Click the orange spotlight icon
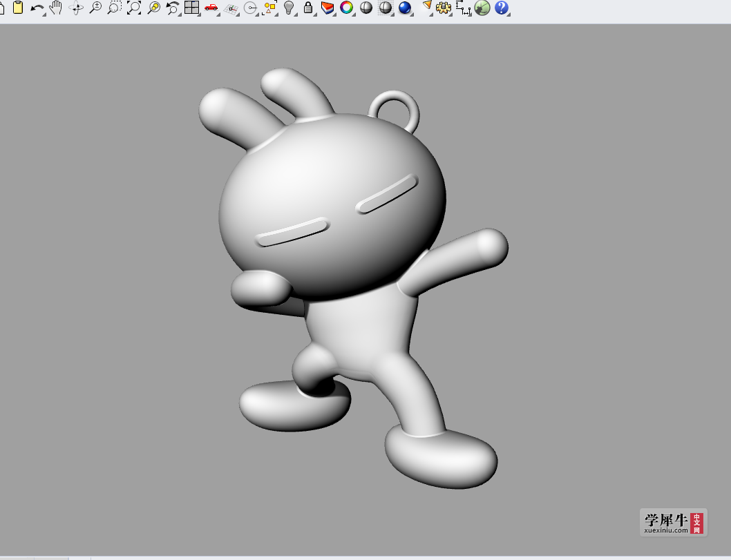 coord(426,6)
